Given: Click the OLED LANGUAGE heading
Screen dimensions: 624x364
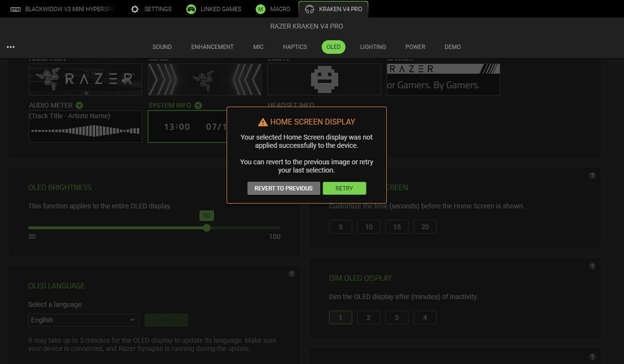Looking at the screenshot, I should pyautogui.click(x=56, y=286).
